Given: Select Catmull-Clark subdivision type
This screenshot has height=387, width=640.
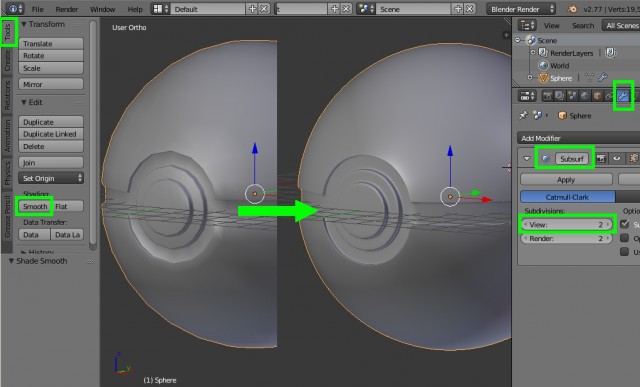Looking at the screenshot, I should click(x=567, y=197).
